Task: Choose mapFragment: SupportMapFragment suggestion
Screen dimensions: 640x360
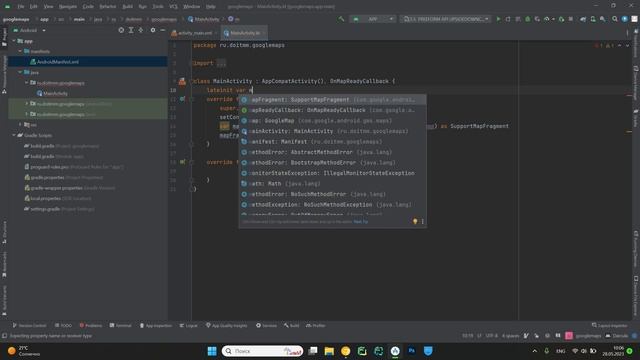Action: point(333,100)
